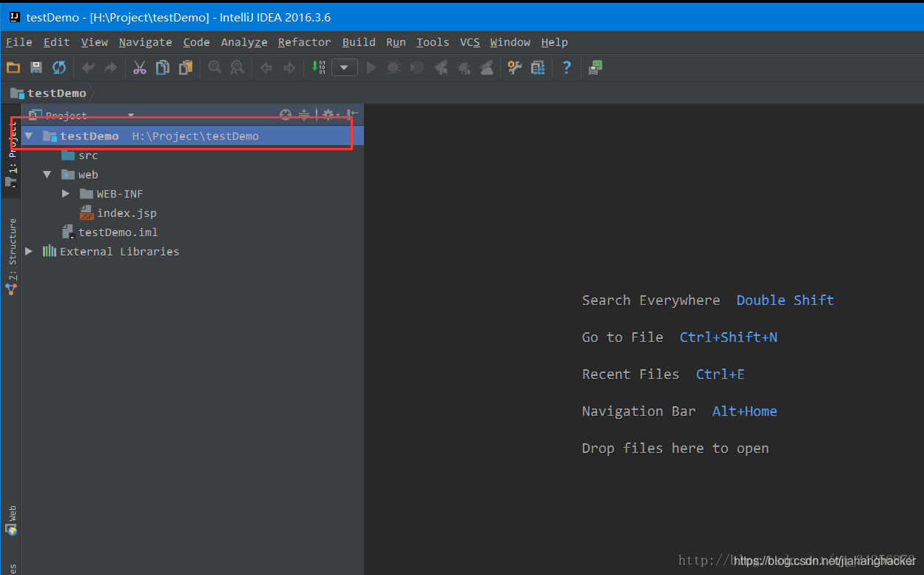Select testDemo.iml file
The height and width of the screenshot is (575, 924).
click(x=109, y=232)
